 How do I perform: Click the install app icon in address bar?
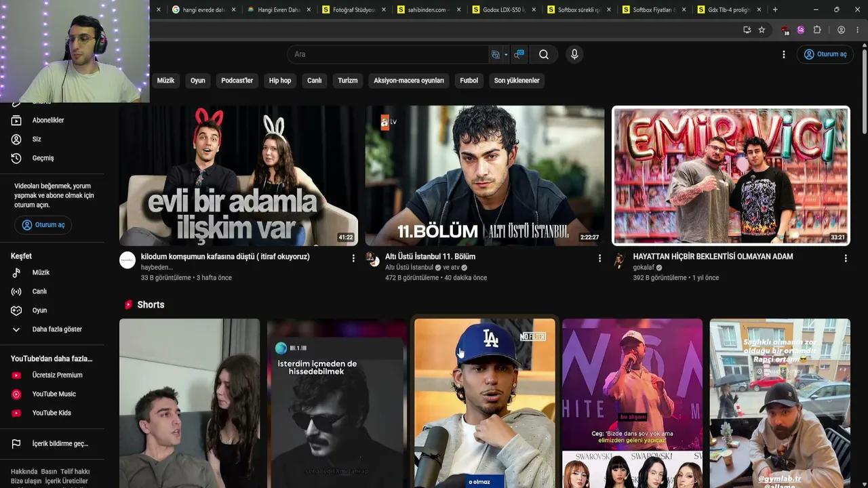click(x=747, y=30)
